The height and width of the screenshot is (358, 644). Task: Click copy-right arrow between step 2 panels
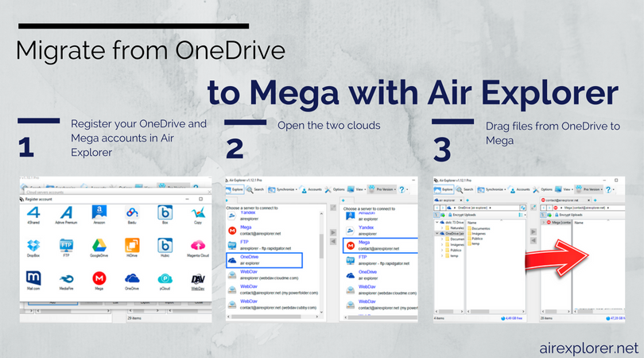click(333, 232)
